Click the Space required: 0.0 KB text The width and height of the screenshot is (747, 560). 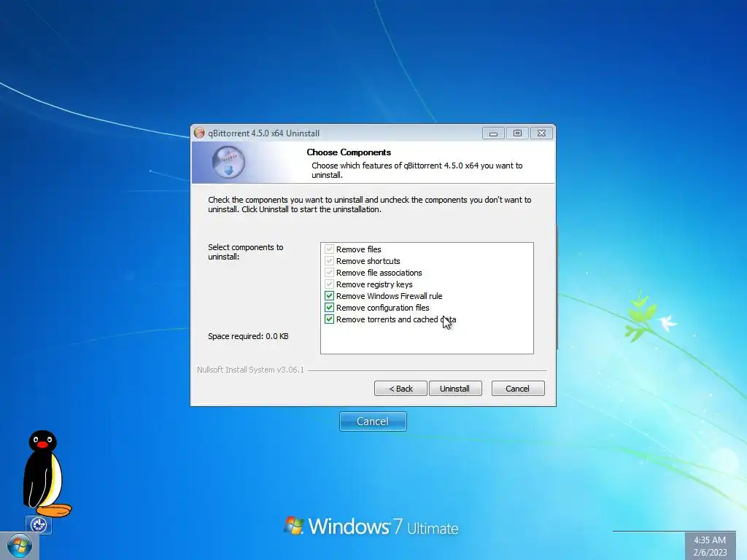pos(248,336)
